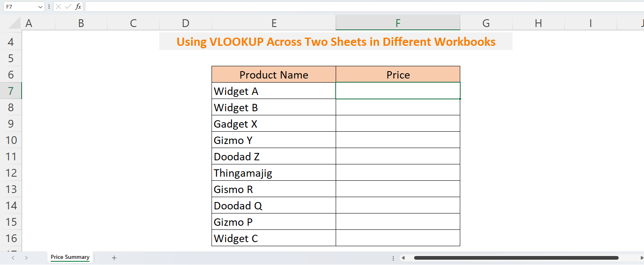
Task: Open the Name Box dropdown arrow
Action: pyautogui.click(x=40, y=7)
